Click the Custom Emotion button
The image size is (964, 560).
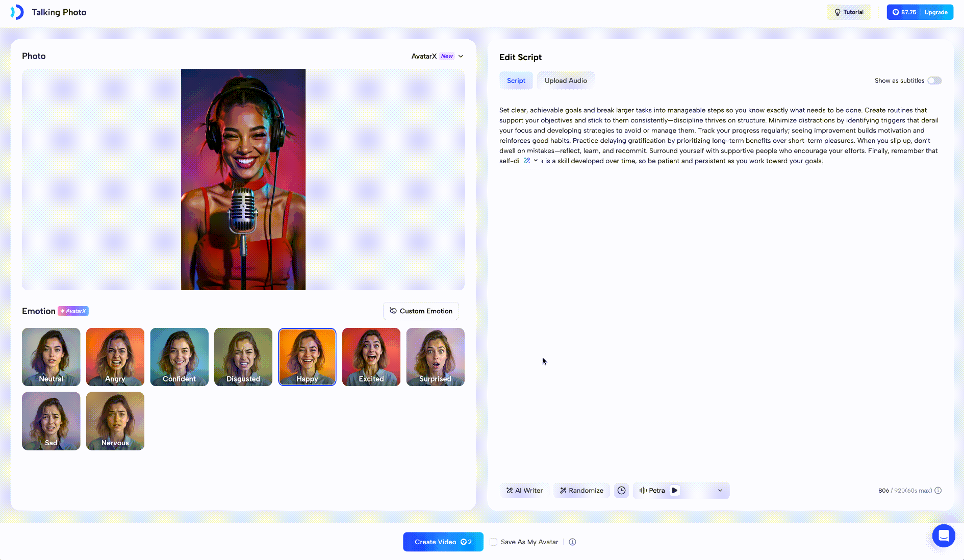click(420, 311)
